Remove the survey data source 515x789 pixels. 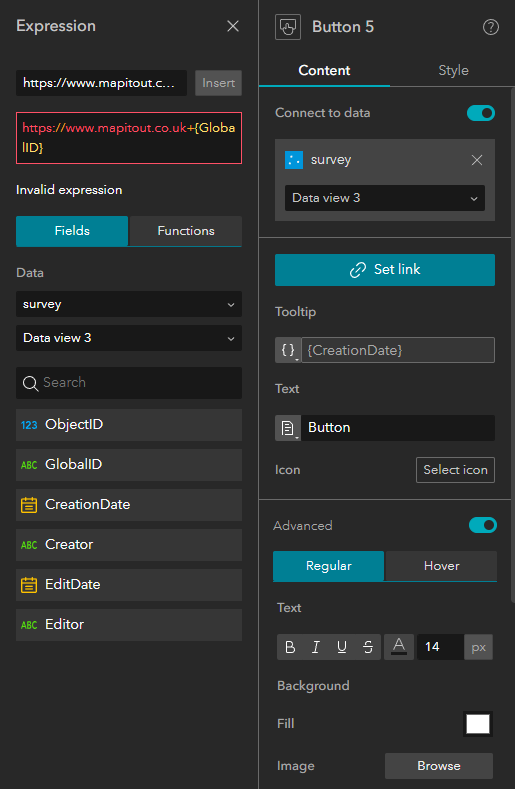point(477,160)
